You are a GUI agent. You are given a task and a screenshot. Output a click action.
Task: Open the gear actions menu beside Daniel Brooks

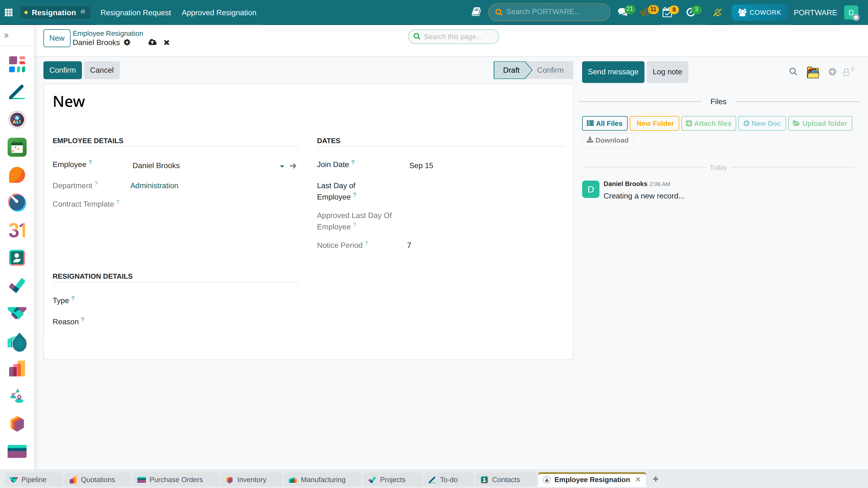[x=127, y=43]
